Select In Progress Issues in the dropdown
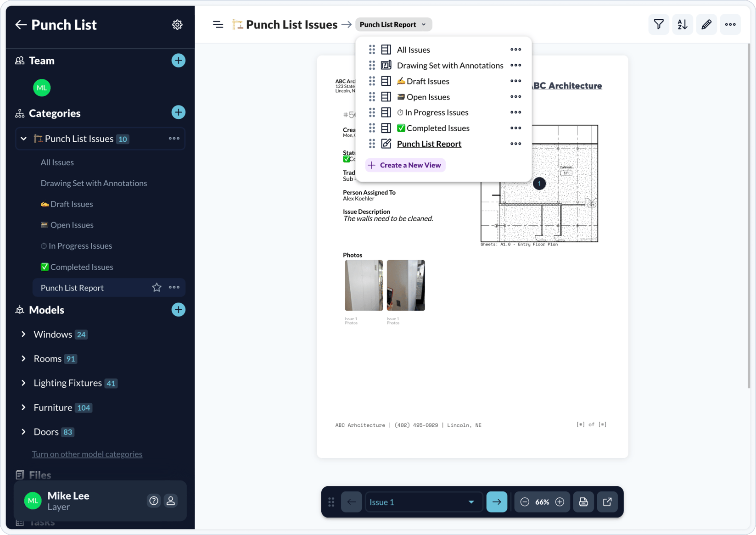The width and height of the screenshot is (756, 535). pos(432,112)
